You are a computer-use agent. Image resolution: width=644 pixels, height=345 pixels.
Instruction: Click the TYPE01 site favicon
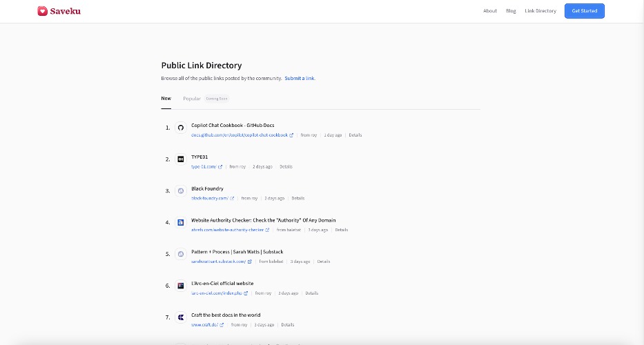tap(181, 159)
